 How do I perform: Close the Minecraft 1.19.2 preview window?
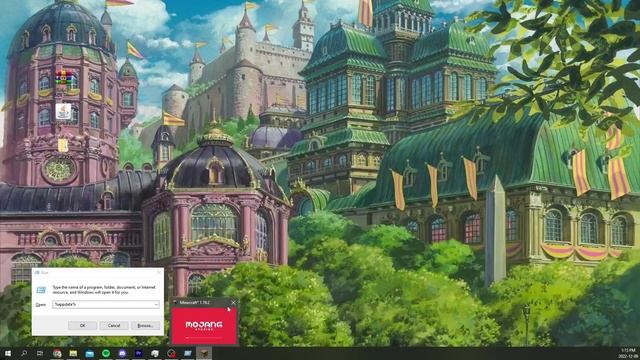click(233, 302)
